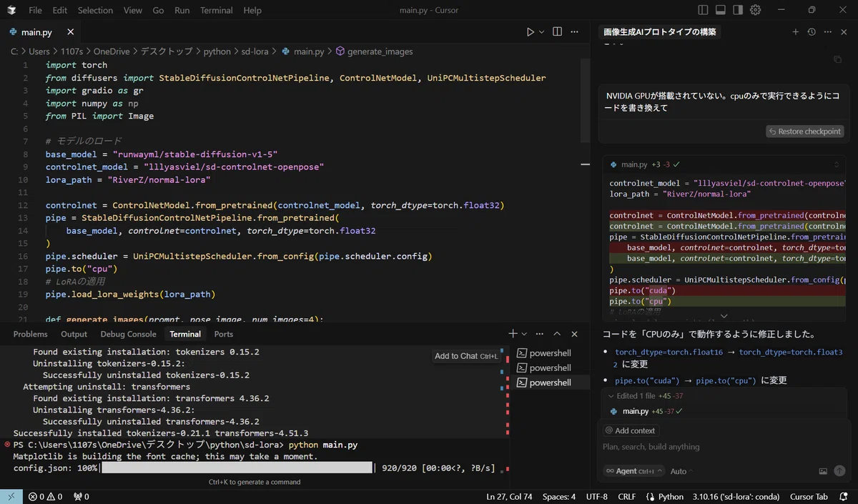Open terminal launch profile dropdown

pyautogui.click(x=524, y=334)
